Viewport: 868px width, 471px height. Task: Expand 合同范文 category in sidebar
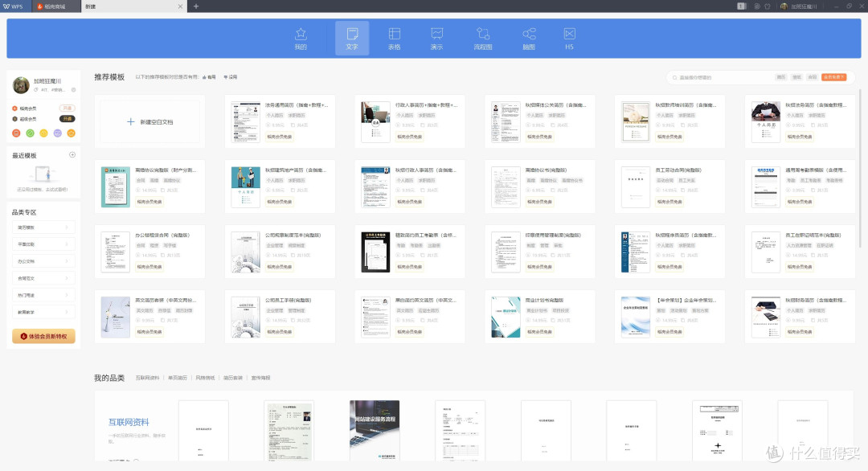[43, 278]
